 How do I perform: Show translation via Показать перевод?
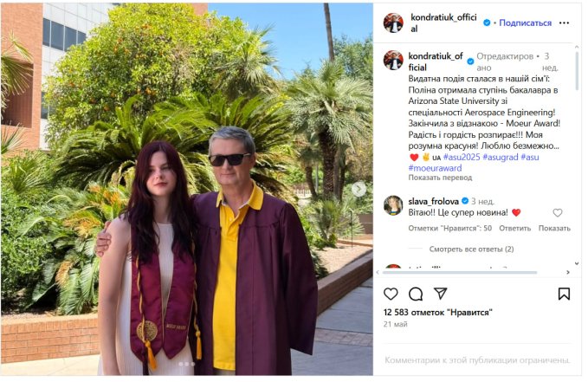440,178
